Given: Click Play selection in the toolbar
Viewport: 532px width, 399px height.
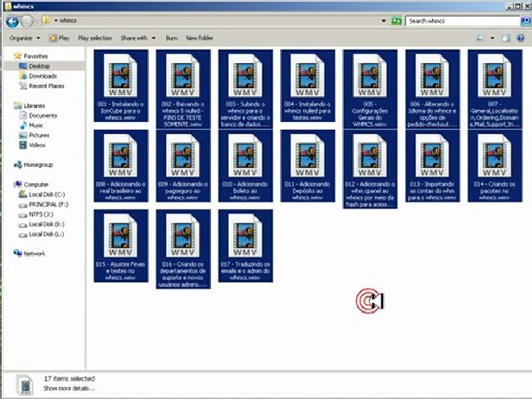Looking at the screenshot, I should point(95,38).
